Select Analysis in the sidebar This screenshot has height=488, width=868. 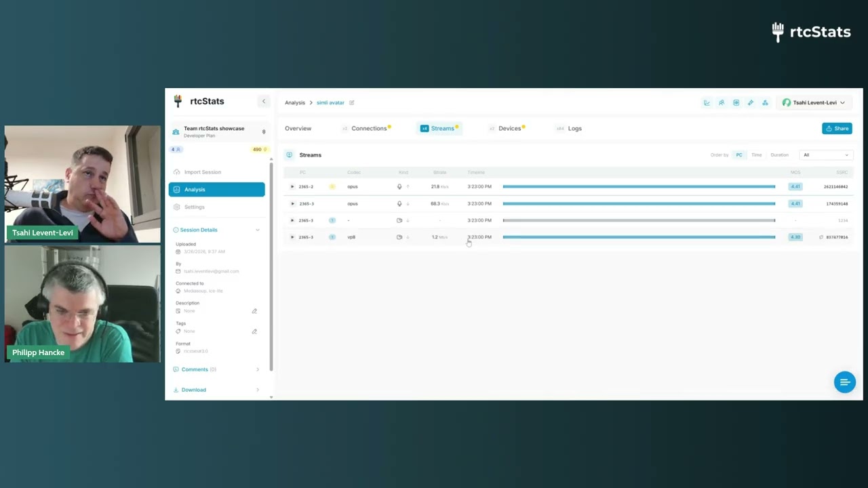click(x=216, y=190)
